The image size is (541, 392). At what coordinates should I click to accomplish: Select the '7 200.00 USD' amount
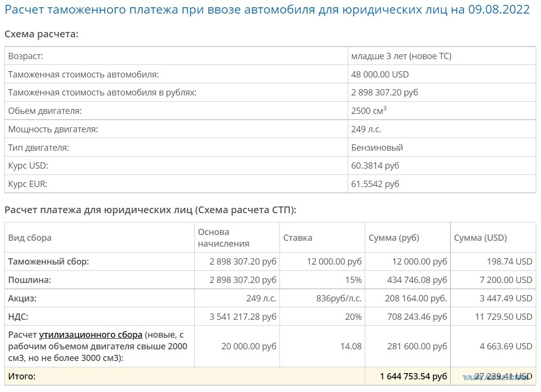[506, 280]
